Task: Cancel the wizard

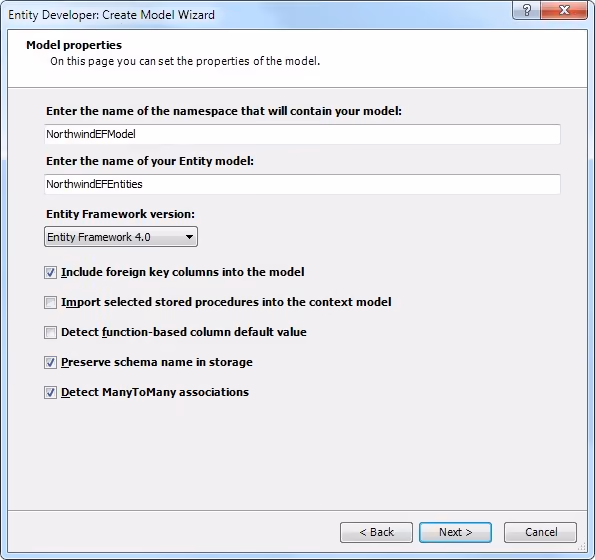Action: [x=540, y=532]
